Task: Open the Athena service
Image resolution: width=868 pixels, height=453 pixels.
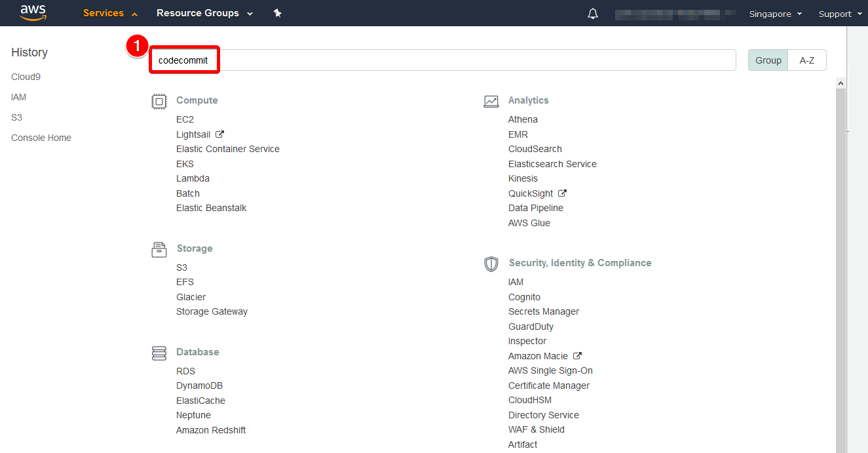Action: (x=523, y=119)
